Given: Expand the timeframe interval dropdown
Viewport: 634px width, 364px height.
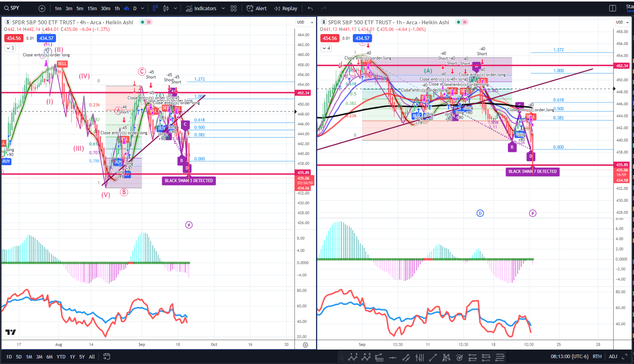Looking at the screenshot, I should (143, 8).
